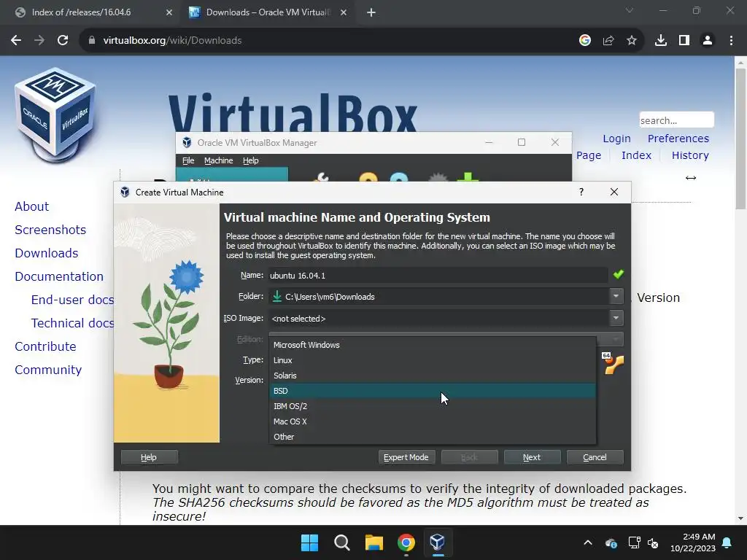Open the Chrome downloads icon
Image resolution: width=747 pixels, height=560 pixels.
(x=661, y=41)
